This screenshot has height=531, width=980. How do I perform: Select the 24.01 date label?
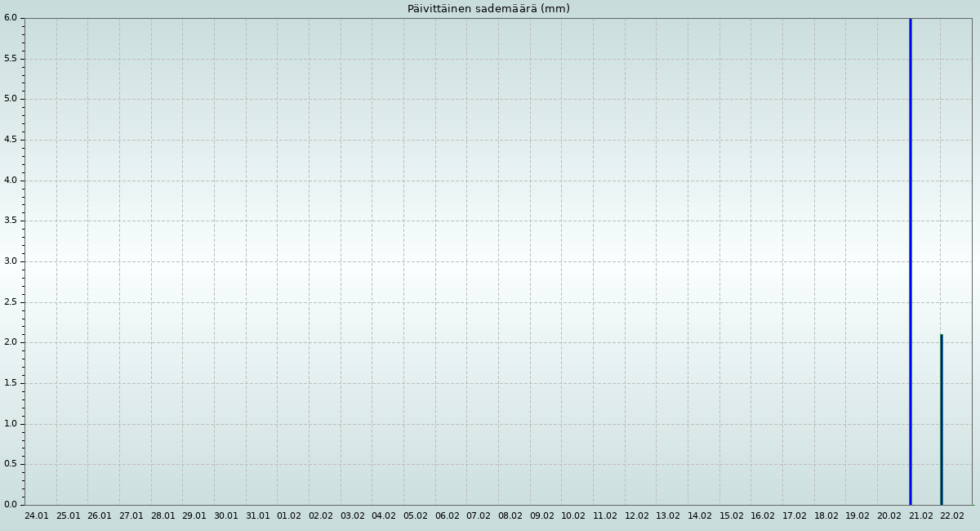pos(37,516)
